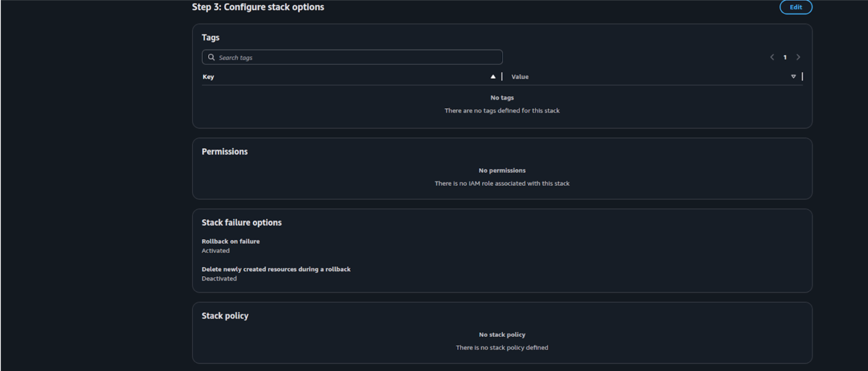Click the descending sort triangle on Value column
Viewport: 868px width, 371px height.
click(x=794, y=76)
